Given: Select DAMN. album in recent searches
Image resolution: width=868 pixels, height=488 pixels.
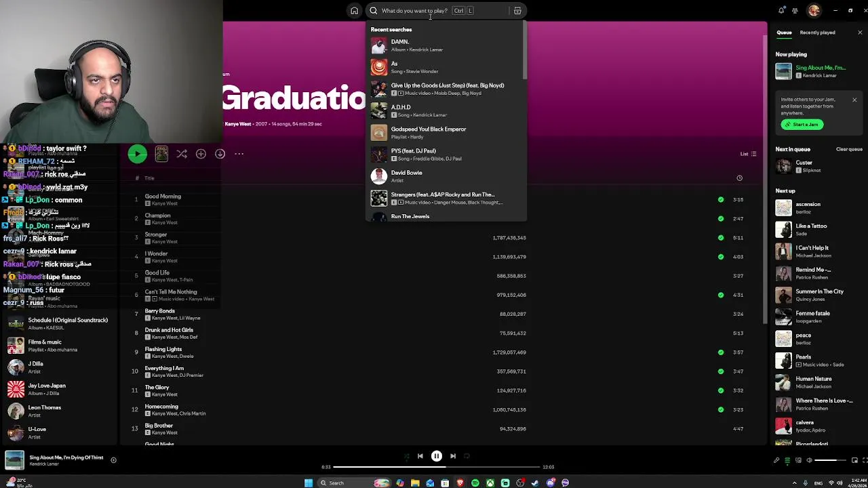Looking at the screenshot, I should coord(445,45).
